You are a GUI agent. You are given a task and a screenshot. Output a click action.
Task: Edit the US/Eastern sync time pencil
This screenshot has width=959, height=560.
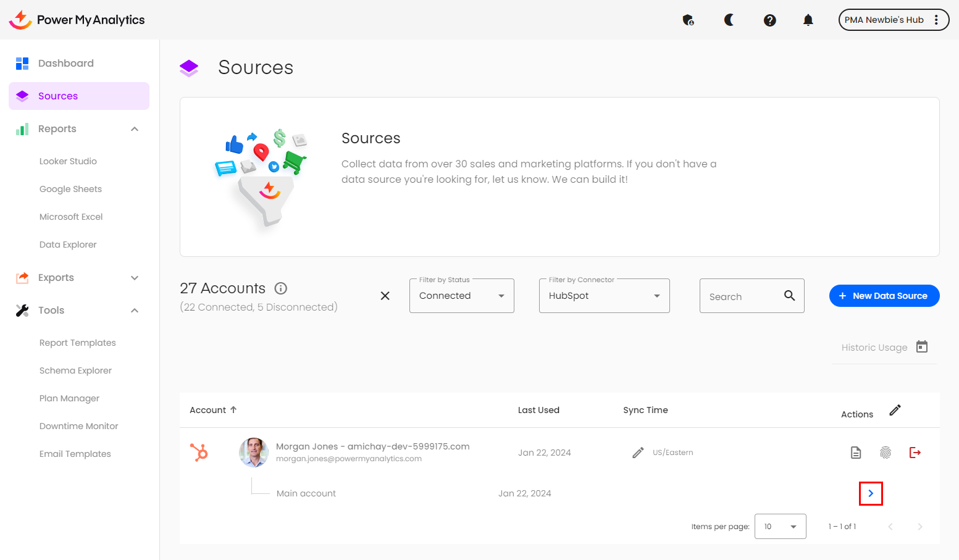point(638,453)
